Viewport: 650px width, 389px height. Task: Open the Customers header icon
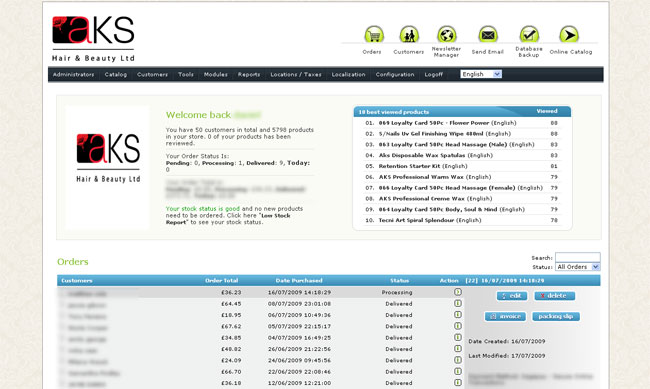coord(409,34)
